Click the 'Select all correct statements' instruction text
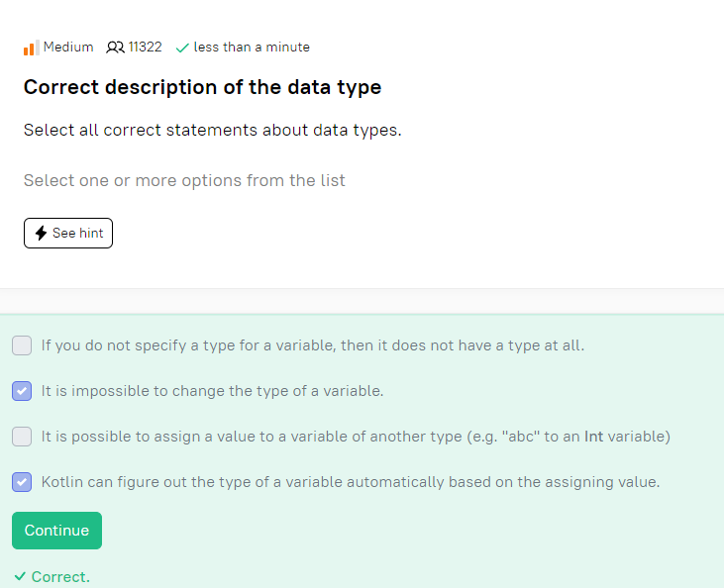Image resolution: width=724 pixels, height=588 pixels. [x=212, y=130]
